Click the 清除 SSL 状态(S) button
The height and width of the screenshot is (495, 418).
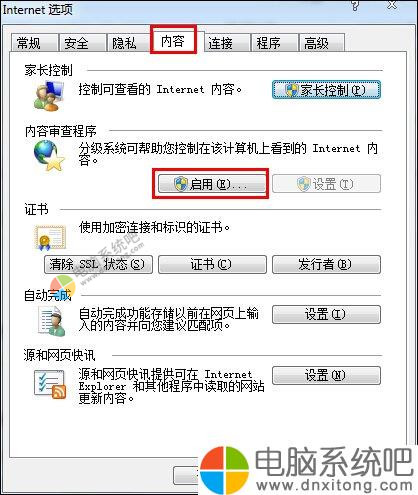[x=98, y=265]
